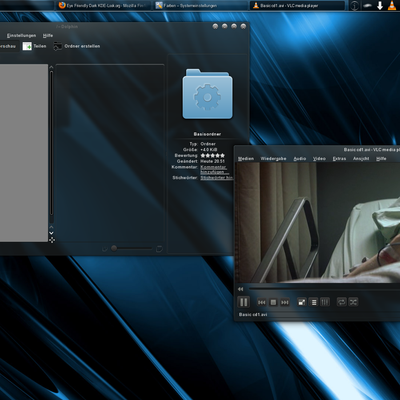Open the Medien menu in VLC
The height and width of the screenshot is (400, 400).
[246, 159]
